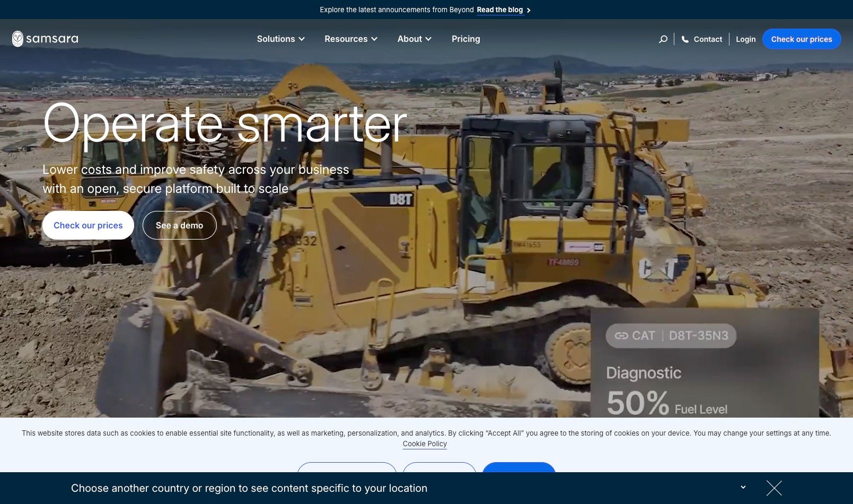Click the arrow after Read the blog

click(x=529, y=10)
